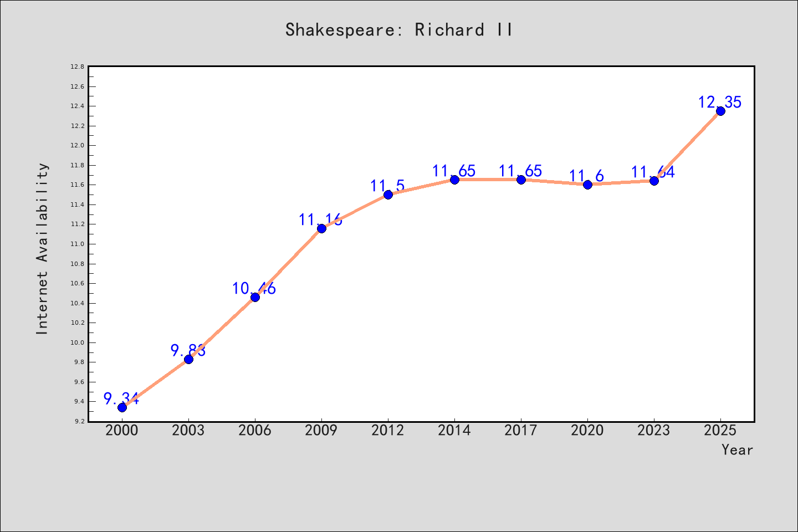
Task: Click the 11.4 y-axis tick label
Action: coord(77,204)
